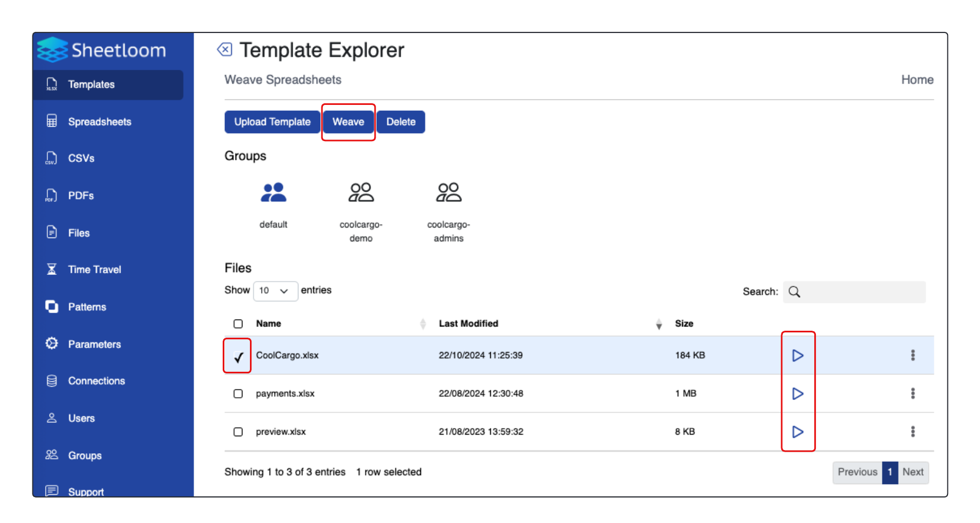Click the Users person icon in sidebar
Screen dimensions: 980x523
coord(52,418)
